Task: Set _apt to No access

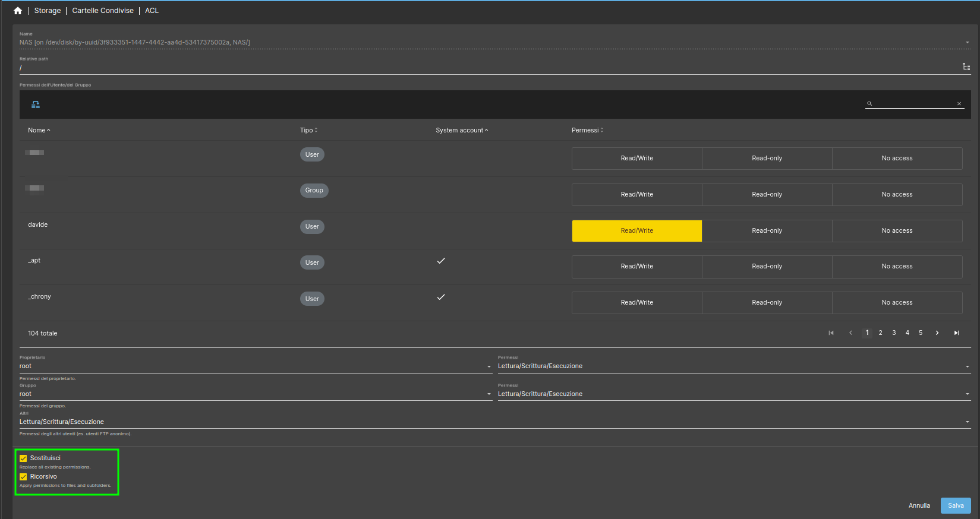Action: (x=897, y=267)
